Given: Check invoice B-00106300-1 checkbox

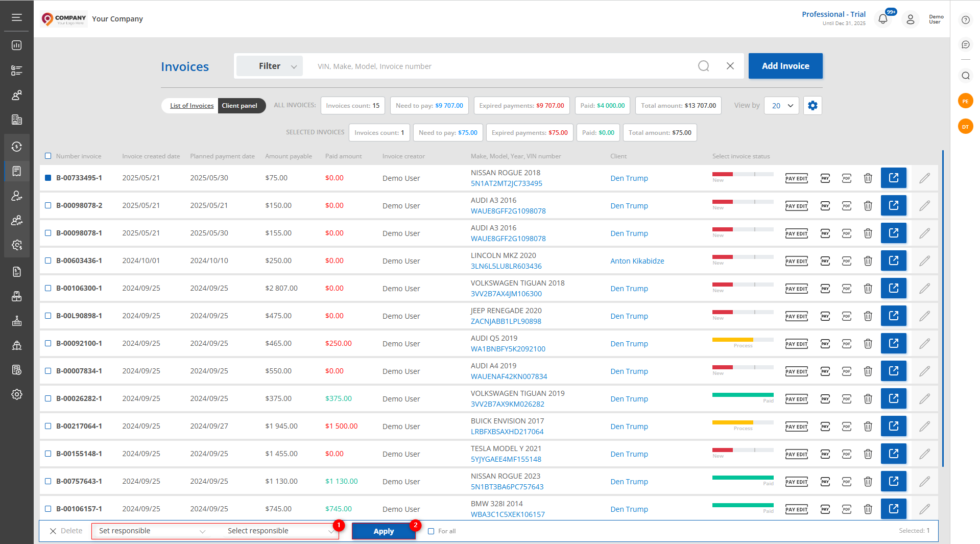Looking at the screenshot, I should pyautogui.click(x=48, y=288).
